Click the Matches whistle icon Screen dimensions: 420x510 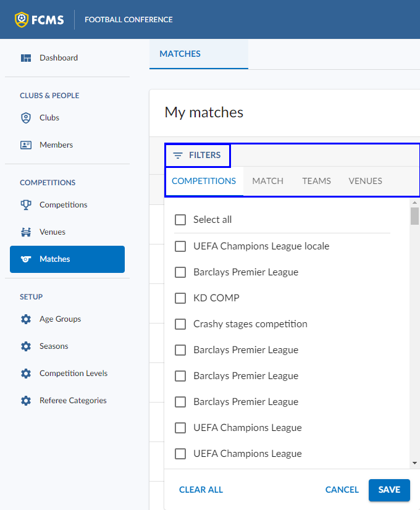[26, 259]
